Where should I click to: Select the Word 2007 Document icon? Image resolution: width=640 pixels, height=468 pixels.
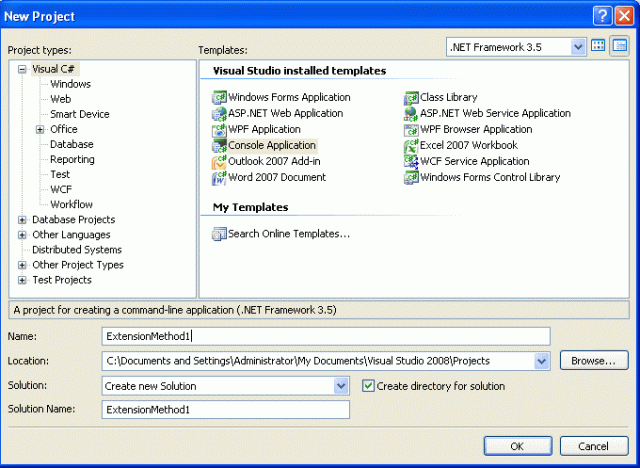[220, 178]
